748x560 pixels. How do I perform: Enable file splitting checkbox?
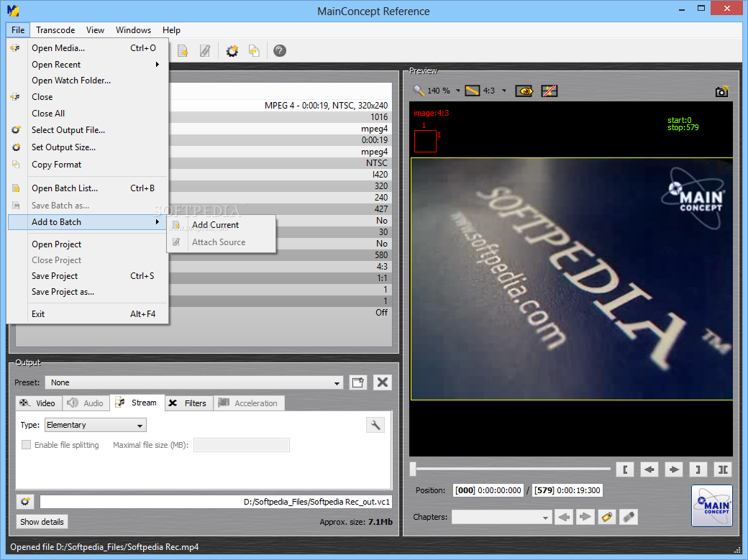coord(26,444)
